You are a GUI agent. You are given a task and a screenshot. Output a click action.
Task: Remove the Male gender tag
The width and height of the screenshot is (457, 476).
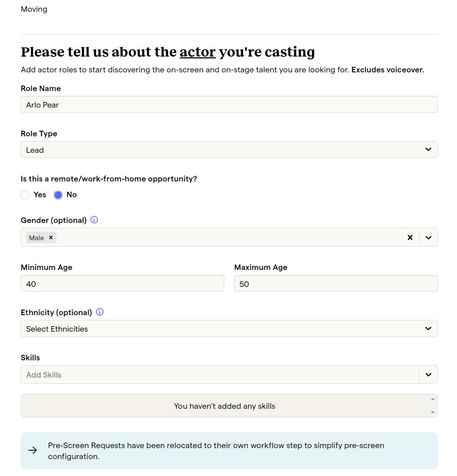[x=51, y=237]
